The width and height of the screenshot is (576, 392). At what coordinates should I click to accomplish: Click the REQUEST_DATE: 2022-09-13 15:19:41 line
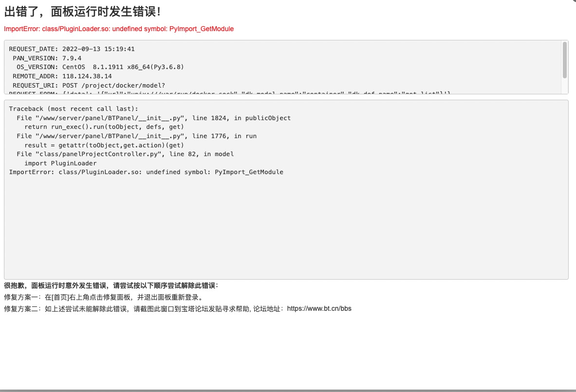[x=72, y=49]
